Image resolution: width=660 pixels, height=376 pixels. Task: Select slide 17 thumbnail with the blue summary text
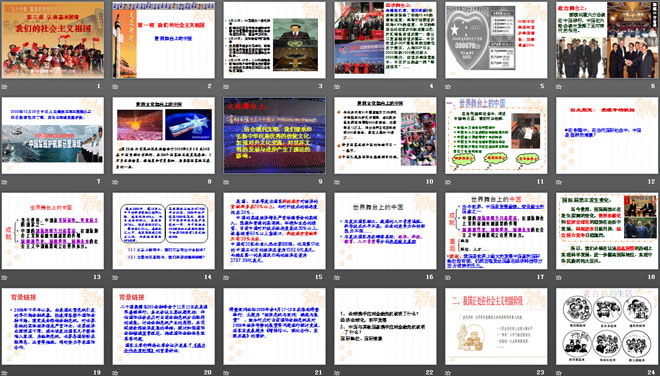click(x=496, y=231)
